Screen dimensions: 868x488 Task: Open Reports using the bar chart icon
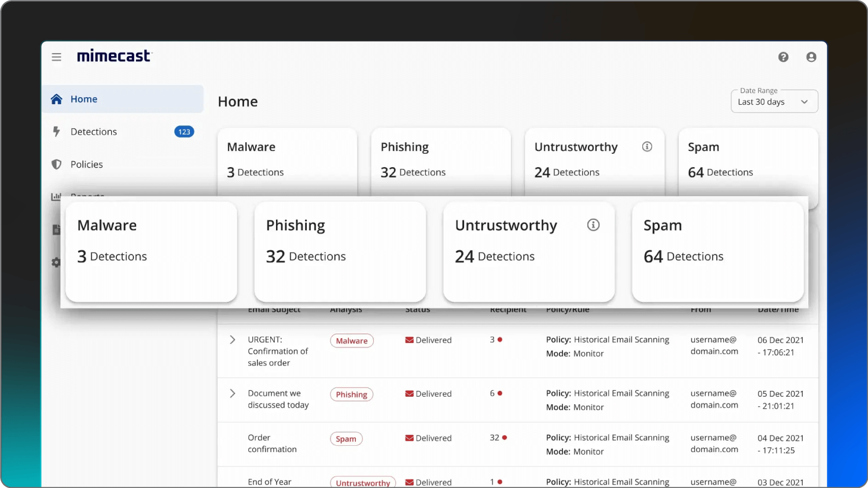(56, 197)
